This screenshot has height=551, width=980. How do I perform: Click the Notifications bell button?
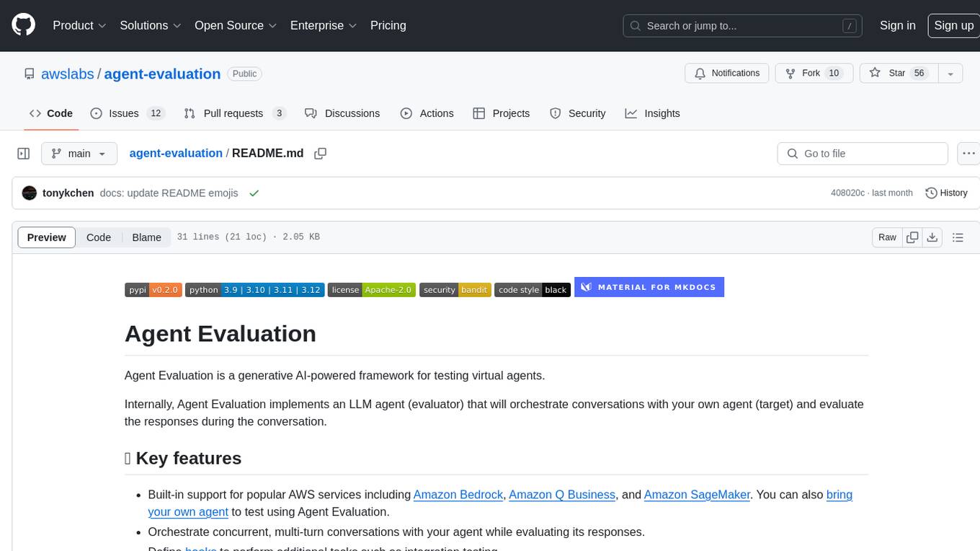coord(726,74)
